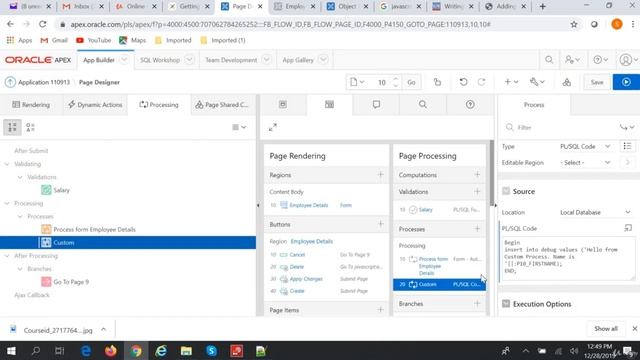Image resolution: width=640 pixels, height=360 pixels.
Task: Open the tree pane options menu
Action: point(239,127)
